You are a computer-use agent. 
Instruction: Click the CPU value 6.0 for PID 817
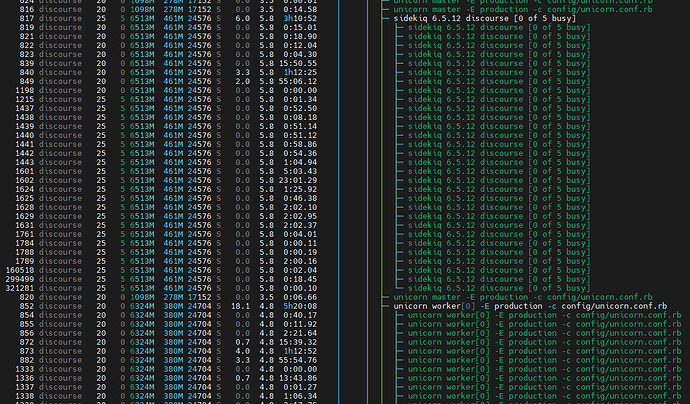242,18
